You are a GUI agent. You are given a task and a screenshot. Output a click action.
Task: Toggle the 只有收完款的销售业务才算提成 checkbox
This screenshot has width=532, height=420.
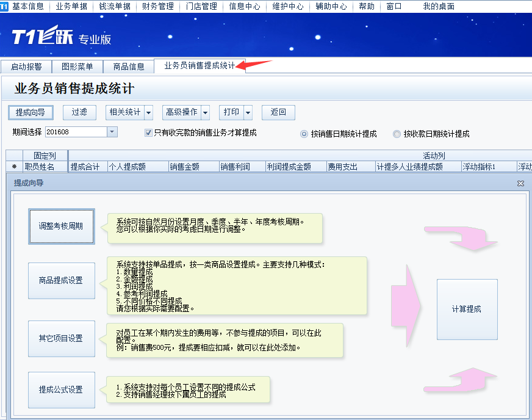(x=148, y=132)
